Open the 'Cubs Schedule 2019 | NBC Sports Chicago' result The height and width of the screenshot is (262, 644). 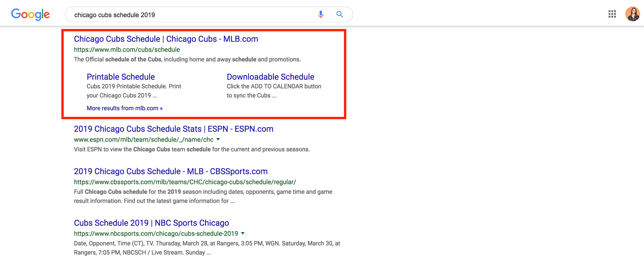[151, 223]
